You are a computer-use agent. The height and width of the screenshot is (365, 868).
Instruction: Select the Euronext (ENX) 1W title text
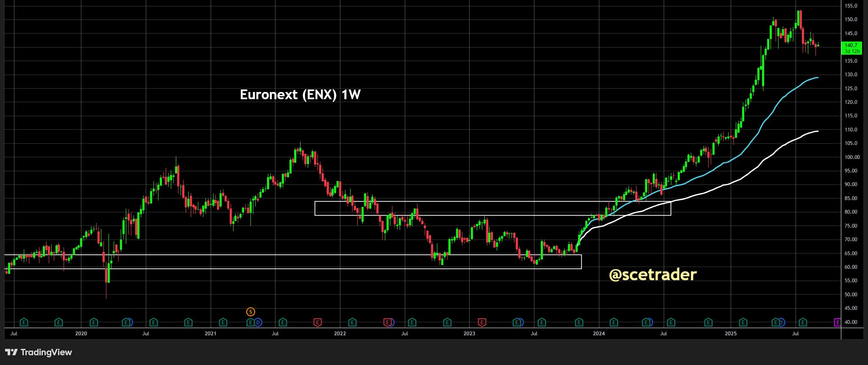(x=300, y=95)
